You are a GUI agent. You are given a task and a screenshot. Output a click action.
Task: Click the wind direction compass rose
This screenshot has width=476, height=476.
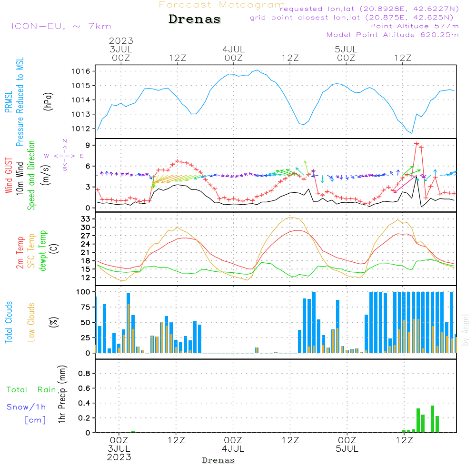coord(64,155)
